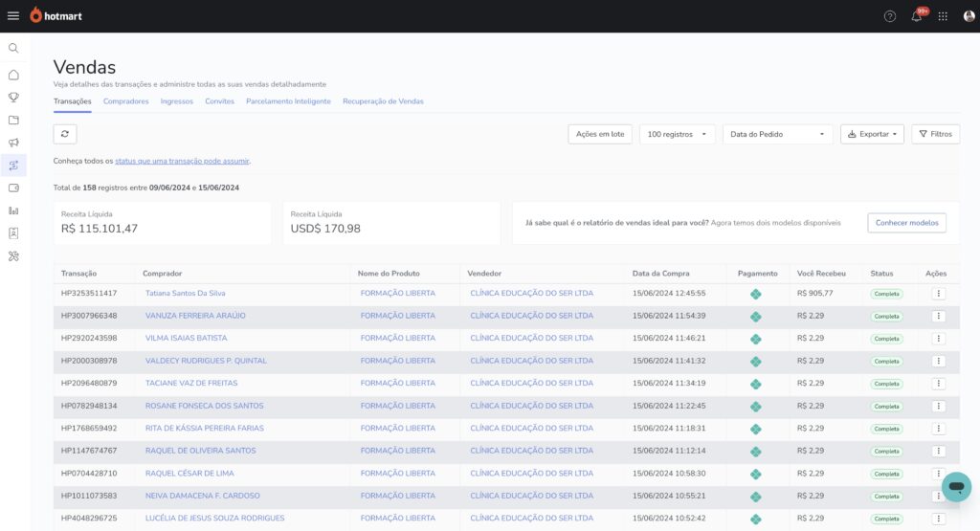Switch to the Transações tab
This screenshot has width=980, height=531.
tap(72, 101)
